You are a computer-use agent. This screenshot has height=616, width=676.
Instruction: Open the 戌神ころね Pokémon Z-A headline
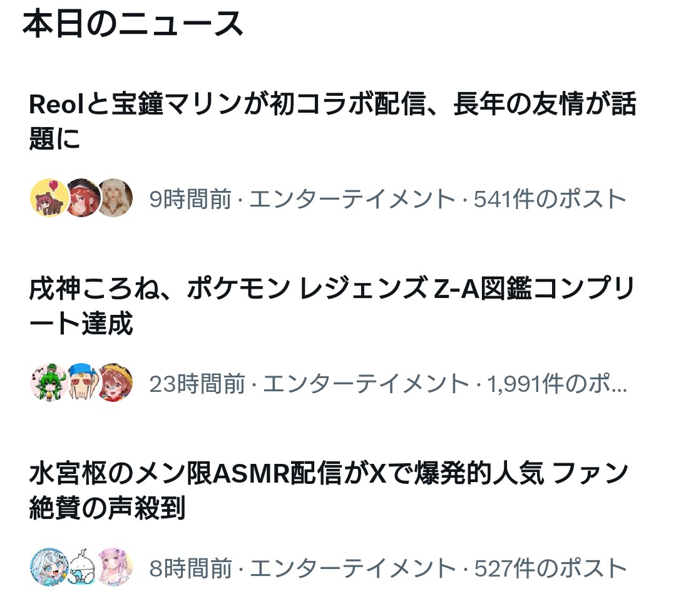[331, 305]
